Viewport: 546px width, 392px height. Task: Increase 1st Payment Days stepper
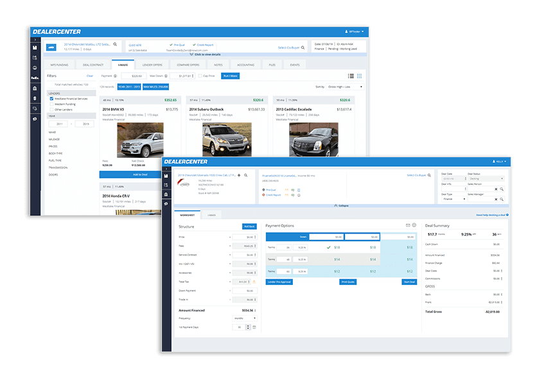[248, 326]
